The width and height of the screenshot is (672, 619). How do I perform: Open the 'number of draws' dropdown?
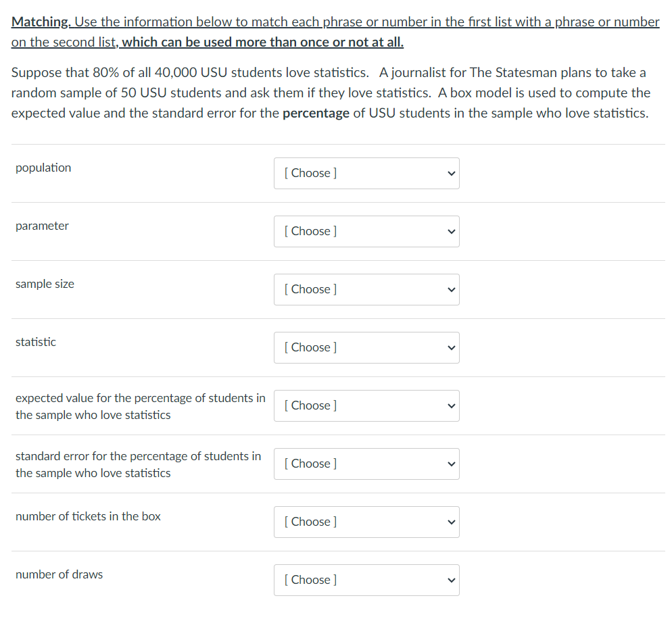[x=366, y=580]
